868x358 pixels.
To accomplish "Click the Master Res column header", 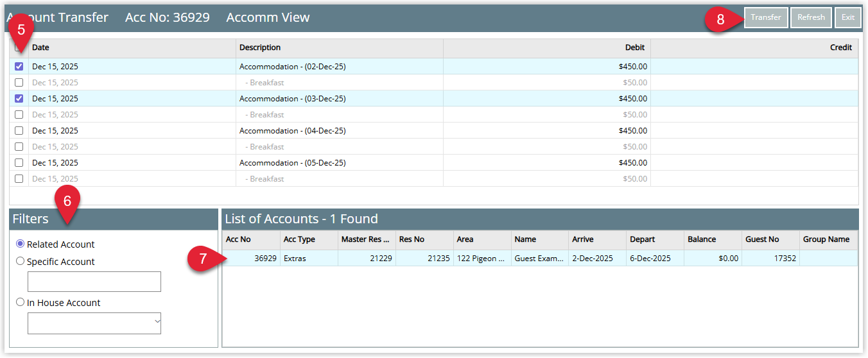I will point(367,239).
